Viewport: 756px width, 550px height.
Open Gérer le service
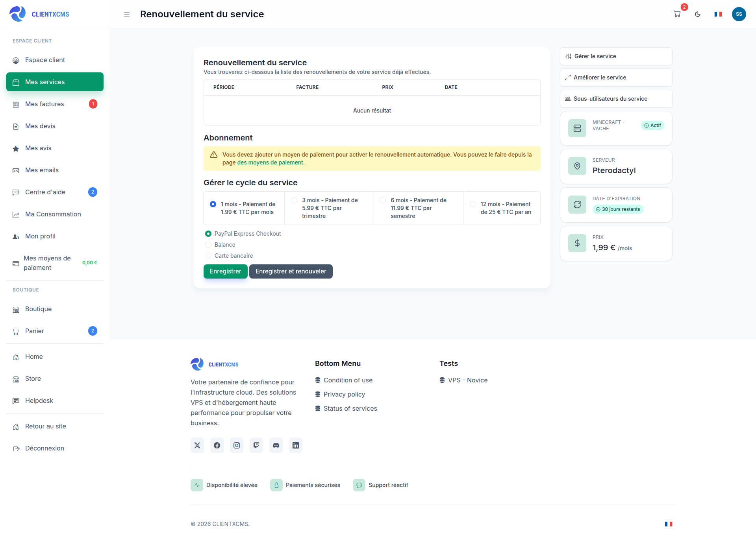point(616,56)
